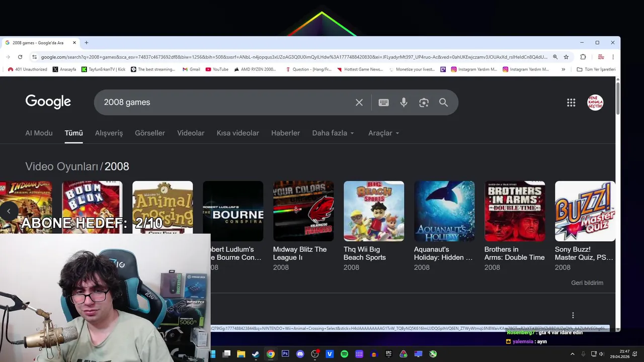Start a voice search with microphone
Image resolution: width=644 pixels, height=362 pixels.
[404, 103]
